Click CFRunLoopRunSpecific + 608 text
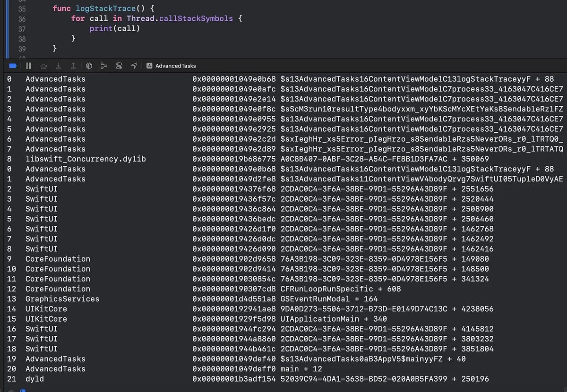 pos(341,289)
